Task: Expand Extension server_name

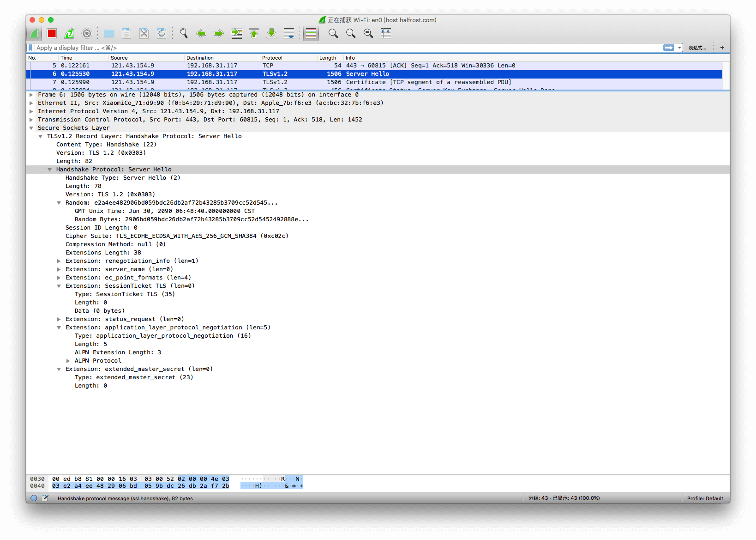Action: coord(59,269)
